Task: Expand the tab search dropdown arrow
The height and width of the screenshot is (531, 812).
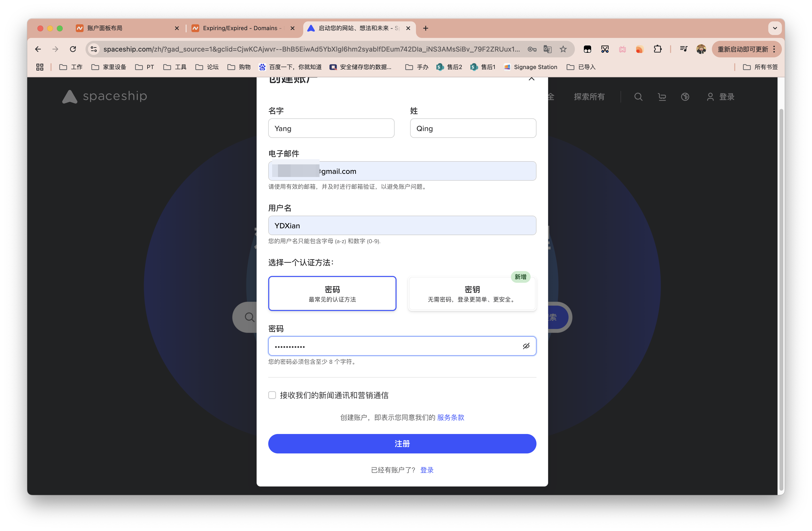Action: [775, 28]
